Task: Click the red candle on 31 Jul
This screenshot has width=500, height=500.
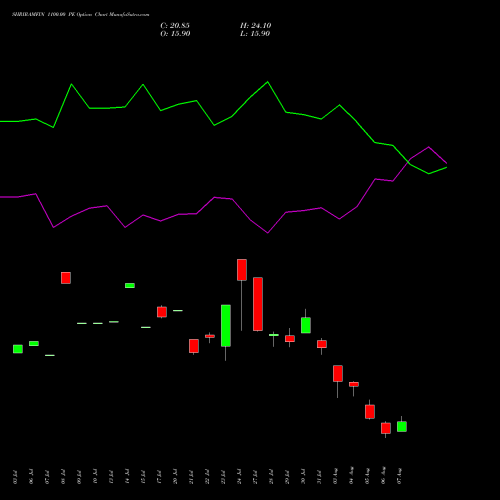Action: pyautogui.click(x=322, y=344)
